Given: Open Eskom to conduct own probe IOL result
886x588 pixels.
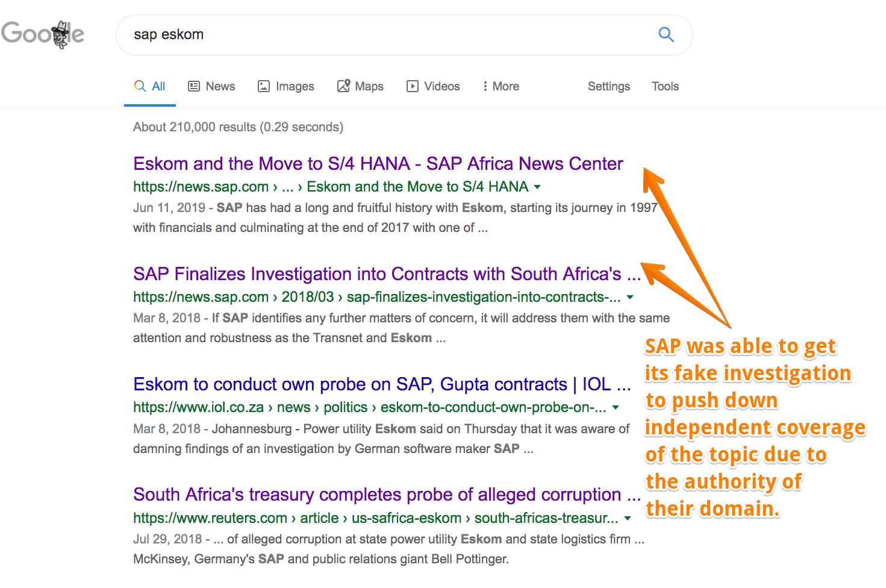Looking at the screenshot, I should [x=382, y=384].
